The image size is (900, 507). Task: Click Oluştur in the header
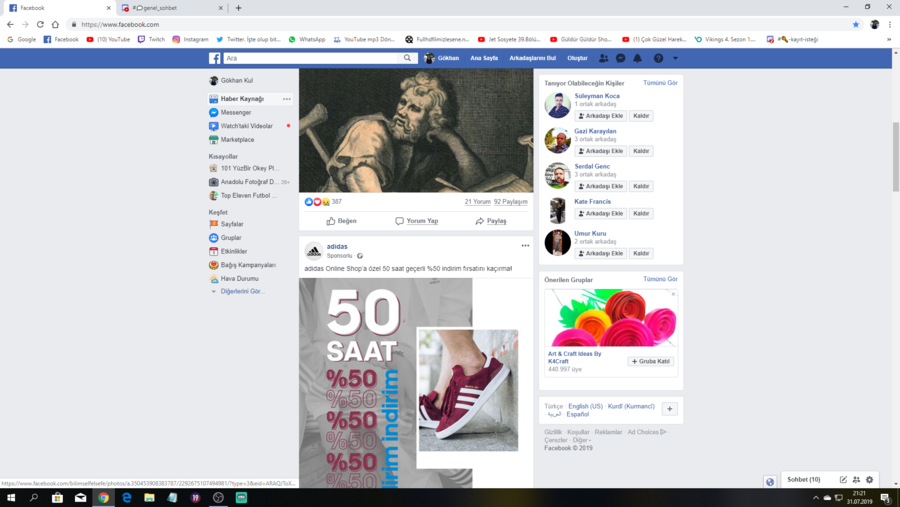point(577,58)
